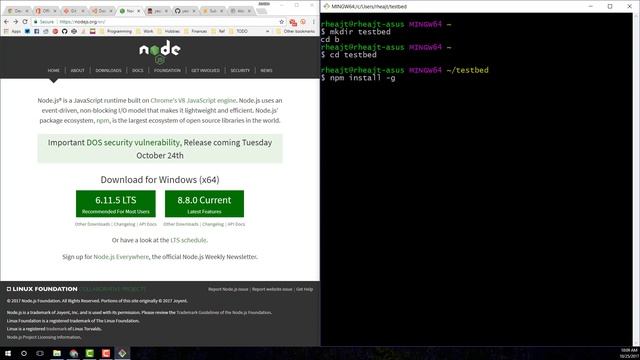Click the Linux Foundation logo in the footer
The height and width of the screenshot is (360, 640).
point(42,289)
